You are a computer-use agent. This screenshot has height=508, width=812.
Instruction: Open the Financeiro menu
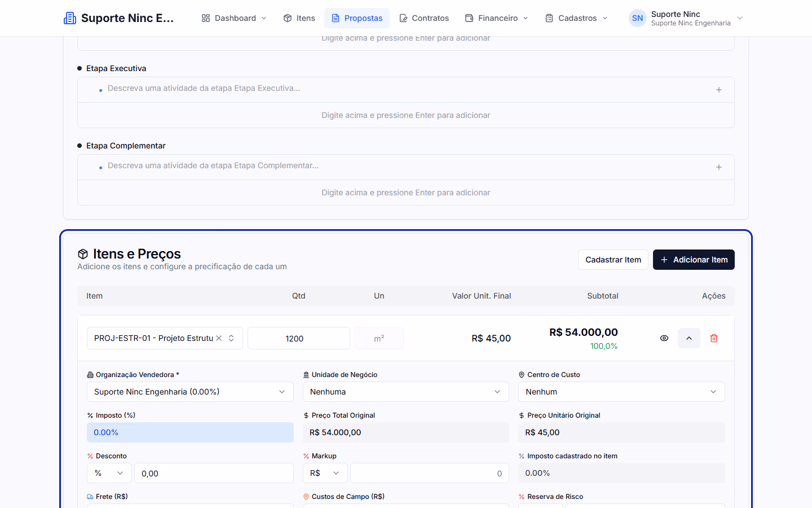[497, 18]
